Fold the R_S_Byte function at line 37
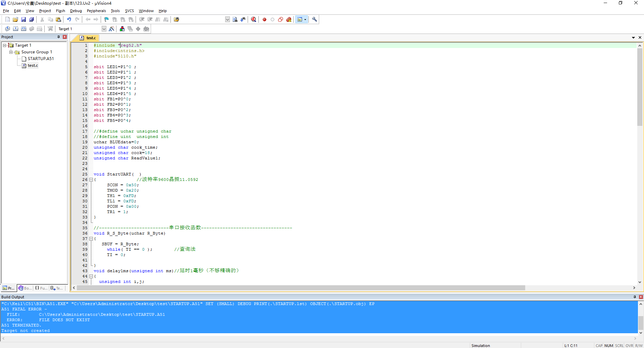The width and height of the screenshot is (644, 348). (x=91, y=239)
